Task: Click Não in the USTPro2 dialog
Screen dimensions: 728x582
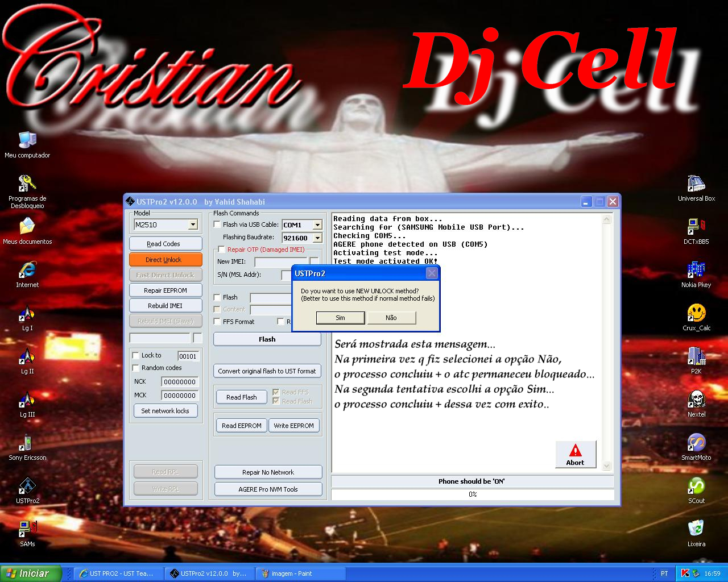Action: tap(391, 318)
